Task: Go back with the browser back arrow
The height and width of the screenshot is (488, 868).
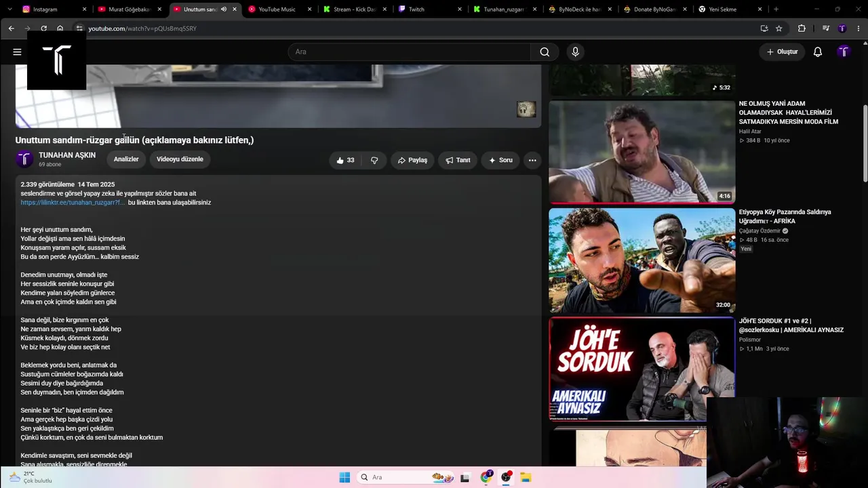Action: [x=11, y=28]
